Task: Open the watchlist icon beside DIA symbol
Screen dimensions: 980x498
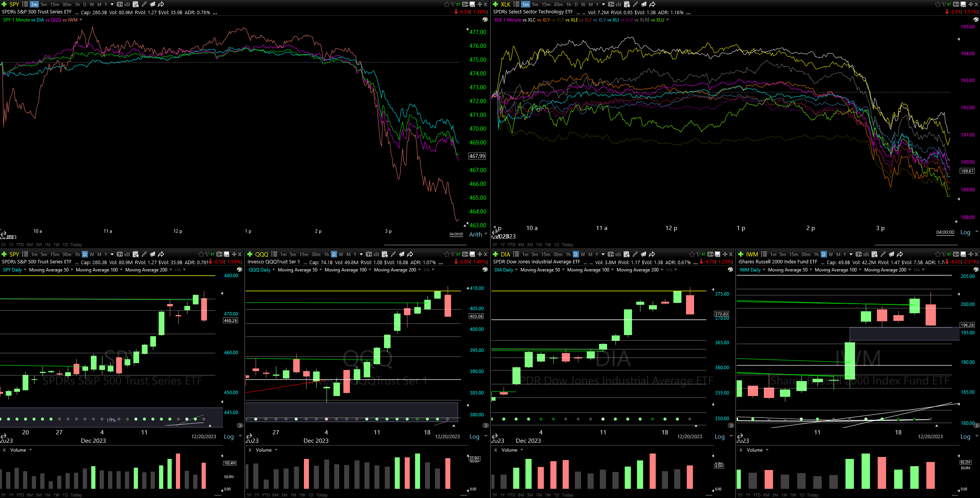Action: (516, 254)
